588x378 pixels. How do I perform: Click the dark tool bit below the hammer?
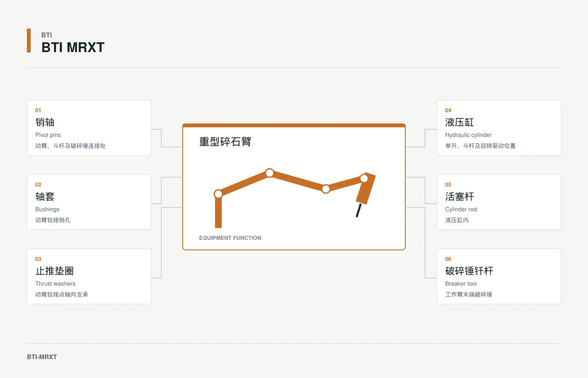(x=358, y=210)
